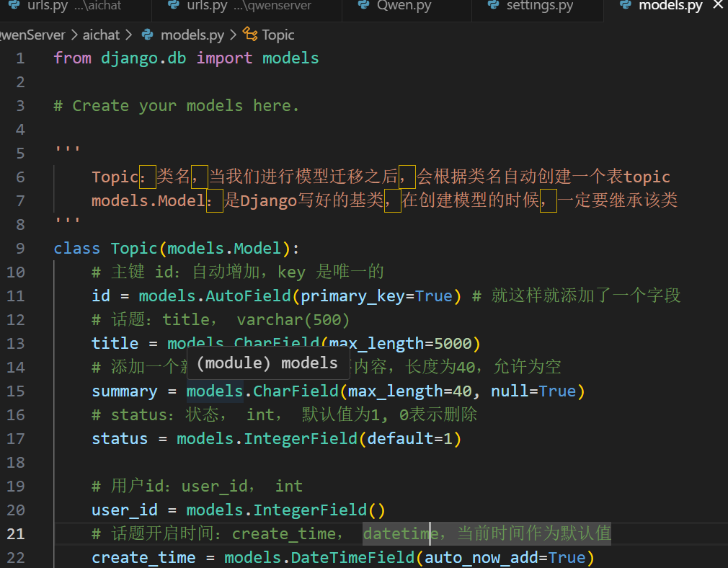Click the Python icon on the urls.py qwenserver tab
Image resolution: width=728 pixels, height=568 pixels.
click(x=173, y=6)
